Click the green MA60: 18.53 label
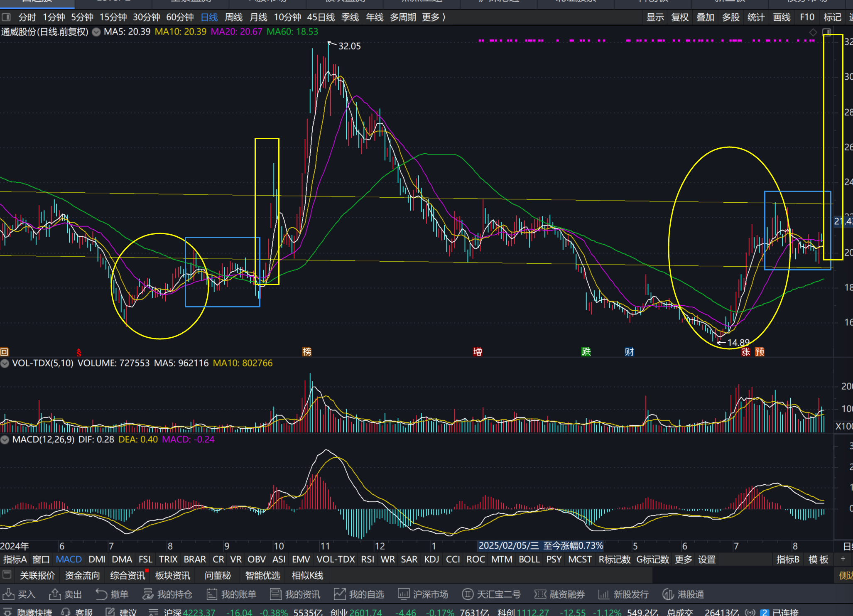The image size is (853, 616). click(292, 32)
